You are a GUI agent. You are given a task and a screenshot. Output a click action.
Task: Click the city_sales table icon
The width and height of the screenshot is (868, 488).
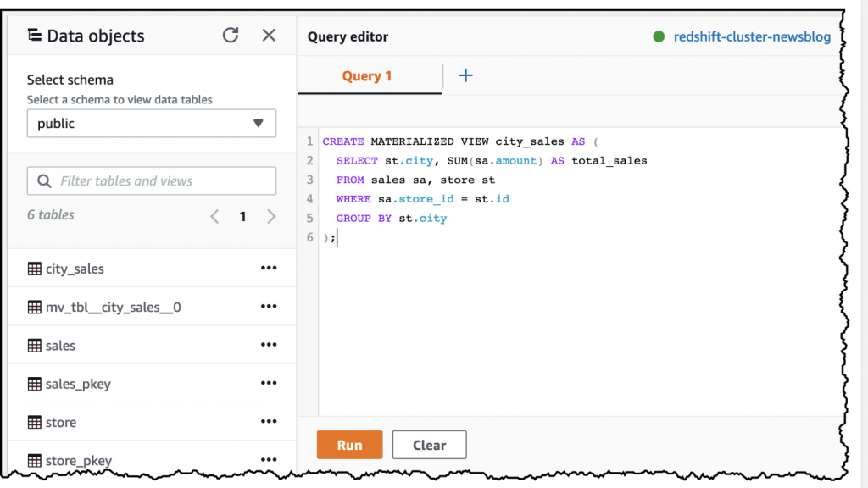coord(34,269)
